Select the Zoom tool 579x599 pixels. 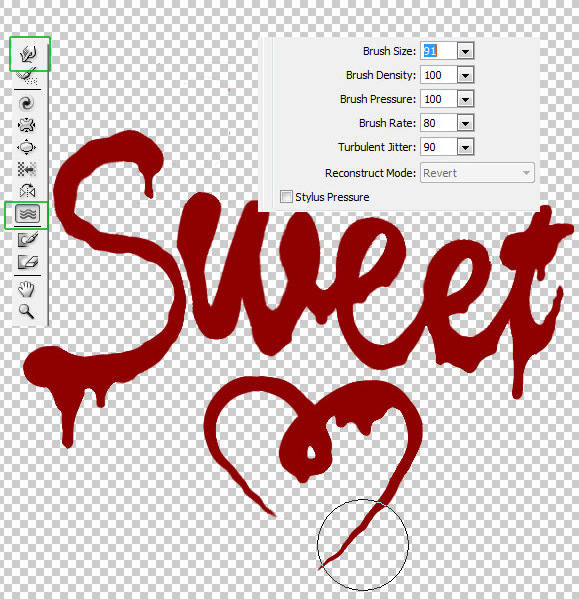point(26,311)
